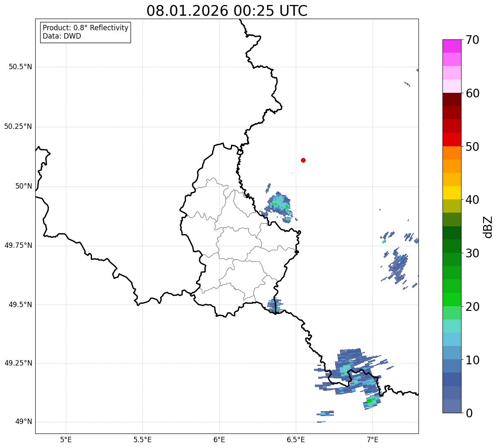Click the 50.25°N latitude label

pos(18,126)
